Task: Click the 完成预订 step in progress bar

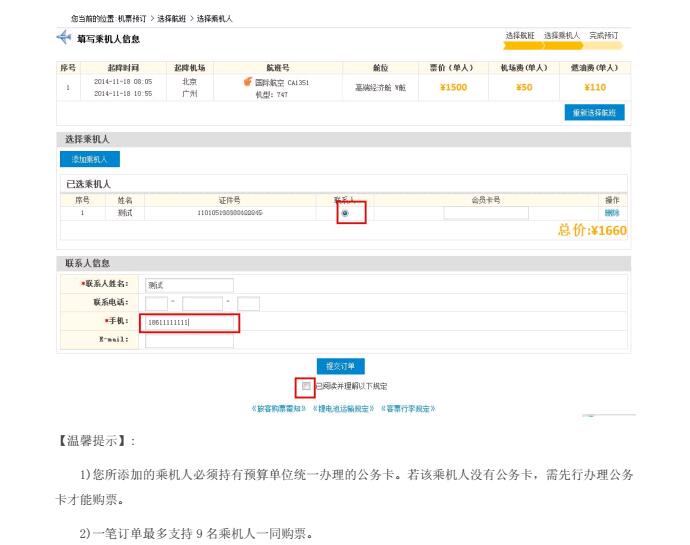Action: [x=603, y=35]
